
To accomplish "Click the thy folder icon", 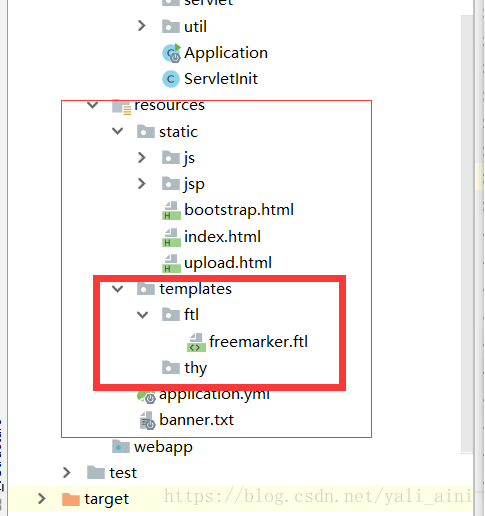I will [171, 368].
